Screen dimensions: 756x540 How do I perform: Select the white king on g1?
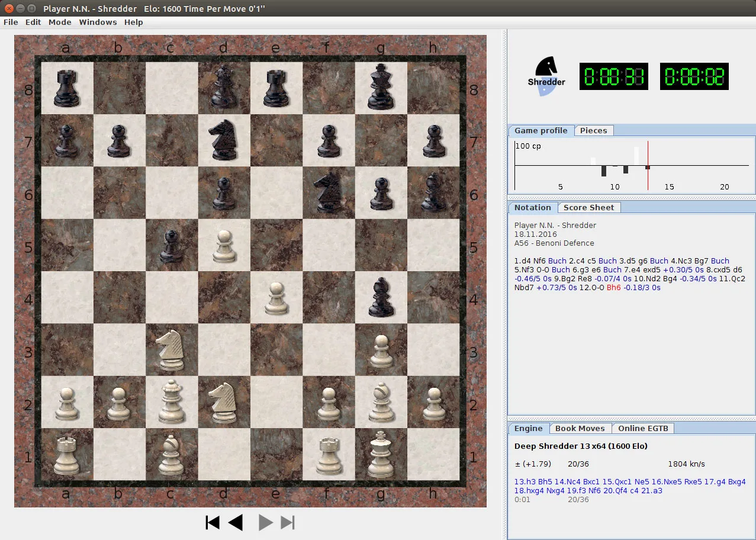coord(381,455)
